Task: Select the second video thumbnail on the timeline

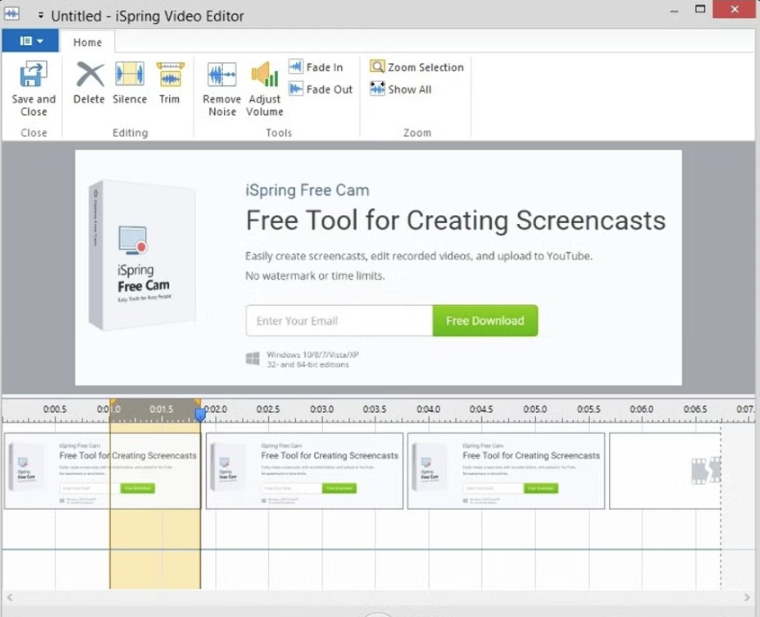Action: [x=304, y=471]
